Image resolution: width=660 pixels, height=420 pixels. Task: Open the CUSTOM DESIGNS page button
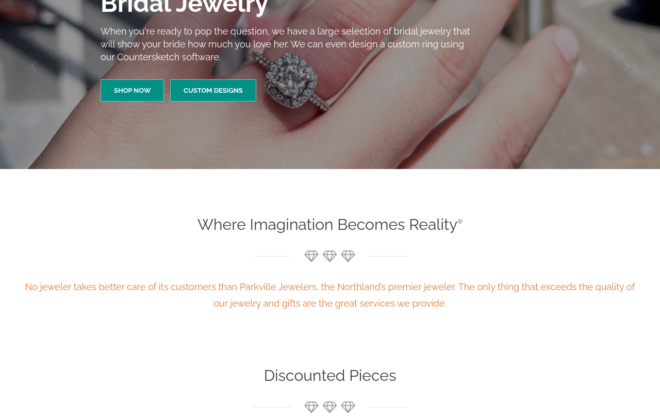(213, 90)
